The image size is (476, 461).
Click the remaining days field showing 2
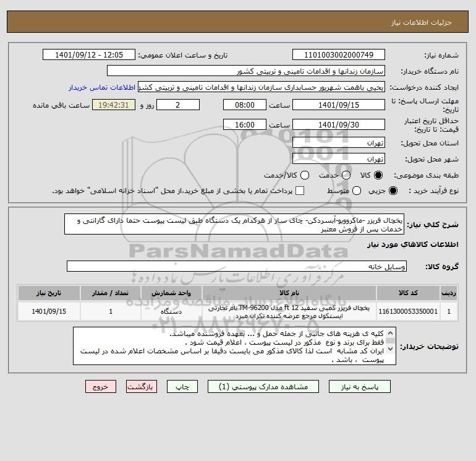tap(178, 105)
